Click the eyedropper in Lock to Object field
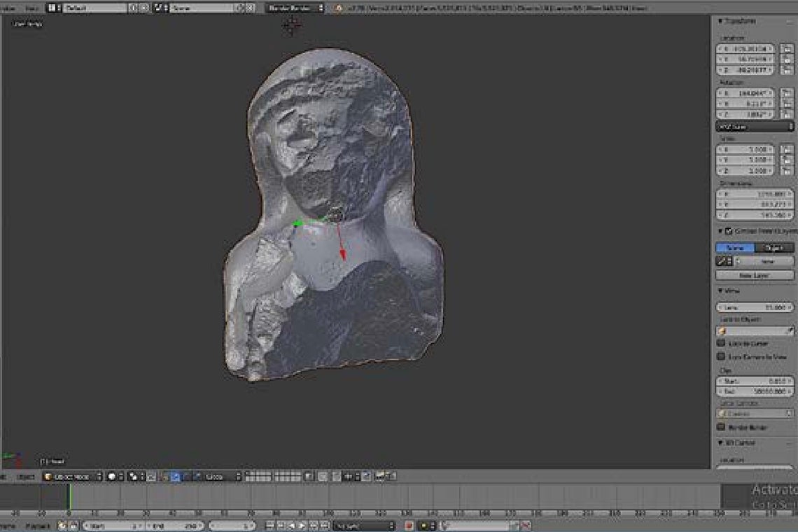Image resolution: width=798 pixels, height=532 pixels. coord(790,331)
